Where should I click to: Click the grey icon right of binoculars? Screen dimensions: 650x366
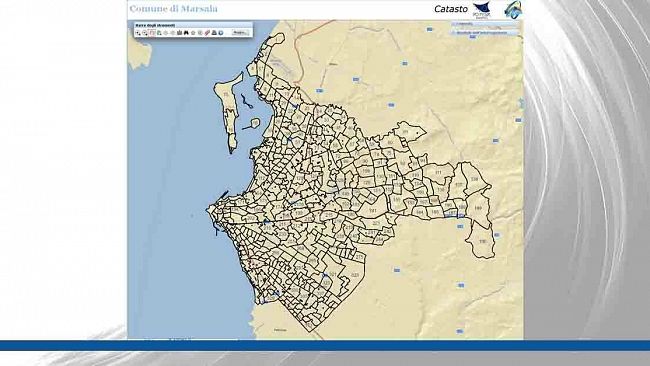tap(193, 33)
